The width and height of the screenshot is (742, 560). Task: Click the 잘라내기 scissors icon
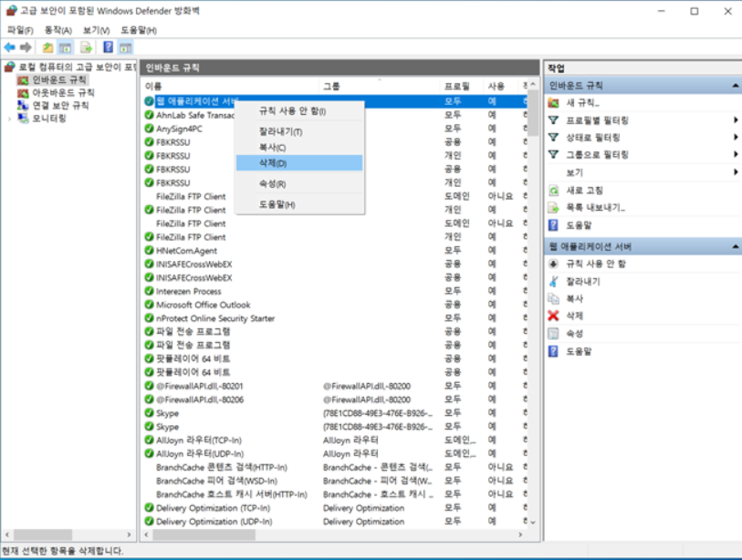(553, 282)
